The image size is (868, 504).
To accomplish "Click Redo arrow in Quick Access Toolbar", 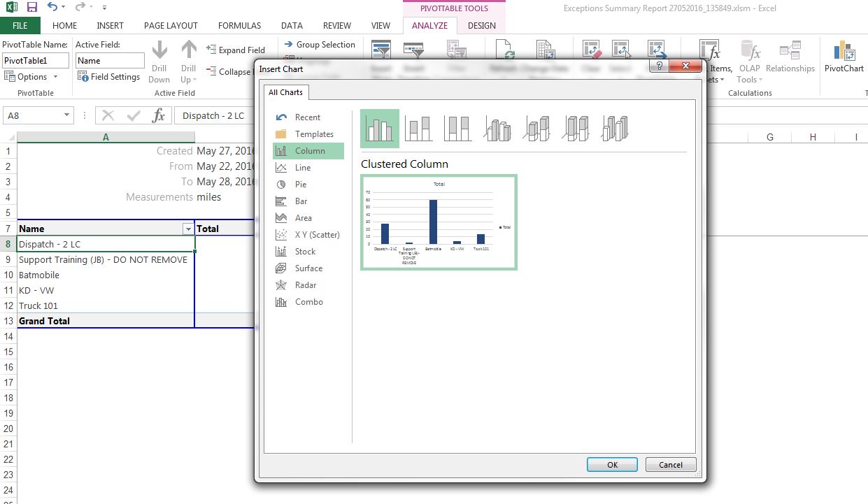I will click(x=80, y=7).
